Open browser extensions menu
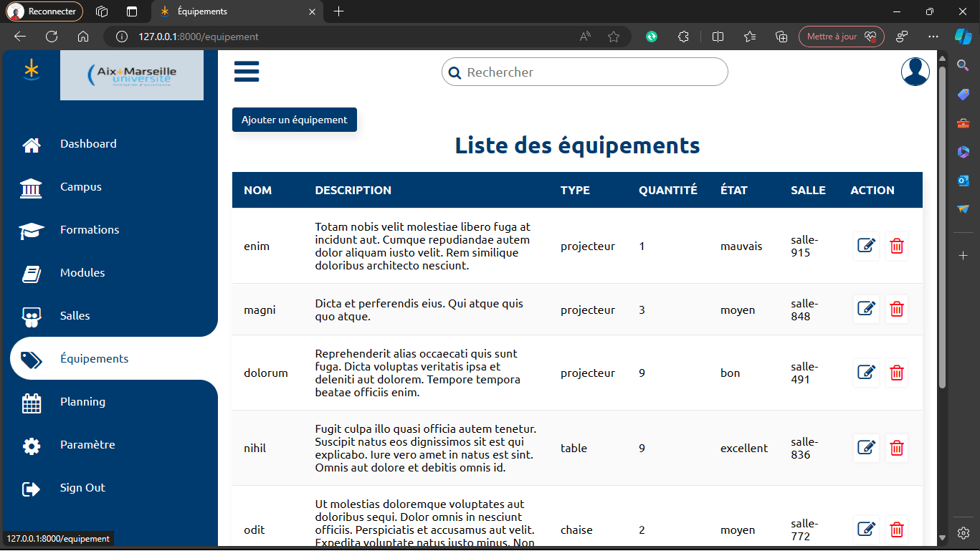The height and width of the screenshot is (551, 980). (x=683, y=37)
